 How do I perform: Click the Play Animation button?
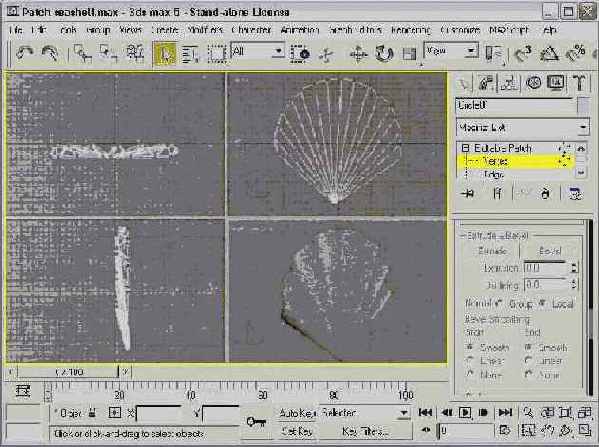point(465,412)
